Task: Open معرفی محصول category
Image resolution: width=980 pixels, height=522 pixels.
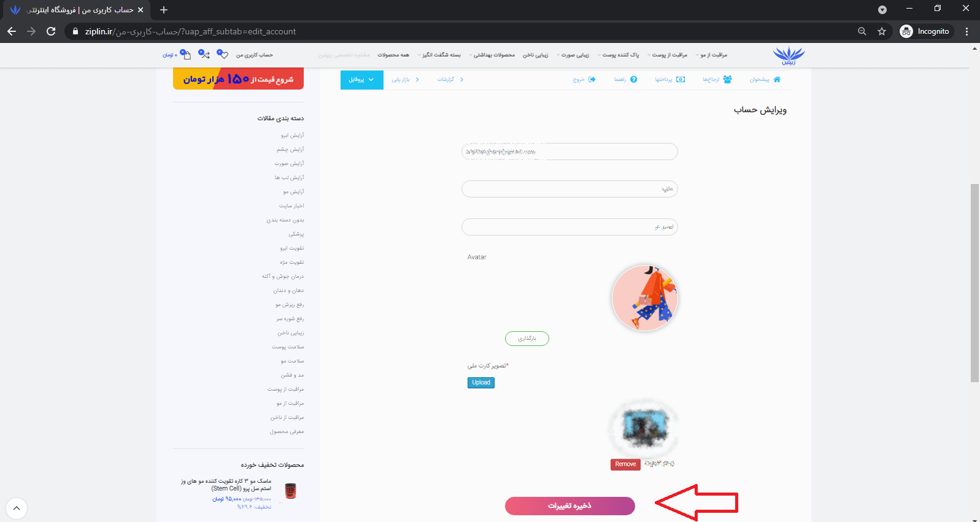Action: click(x=287, y=432)
